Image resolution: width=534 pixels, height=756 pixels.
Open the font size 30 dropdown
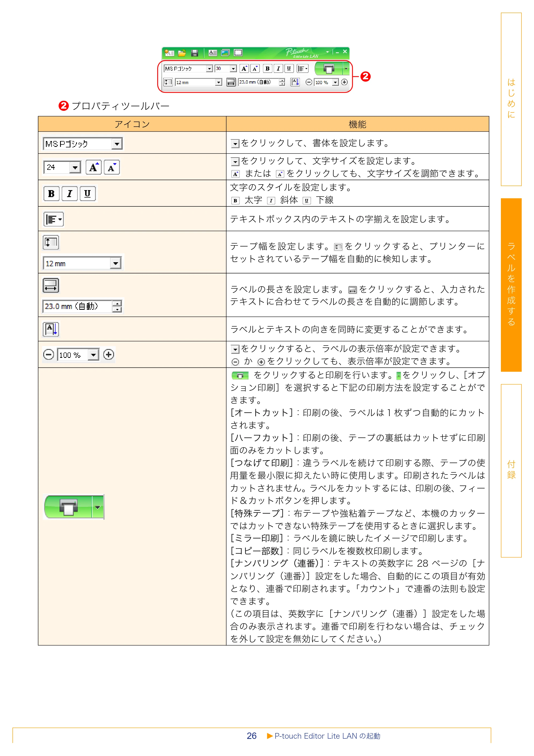[x=233, y=68]
